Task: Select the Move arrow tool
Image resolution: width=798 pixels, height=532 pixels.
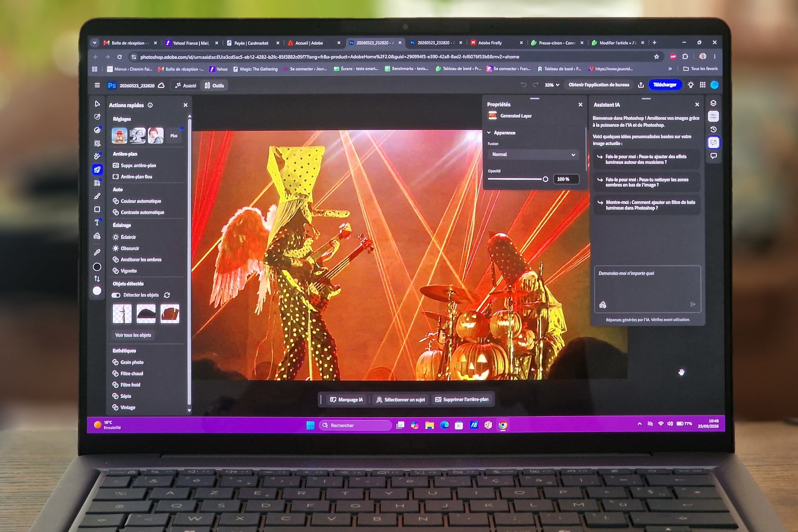Action: [97, 103]
